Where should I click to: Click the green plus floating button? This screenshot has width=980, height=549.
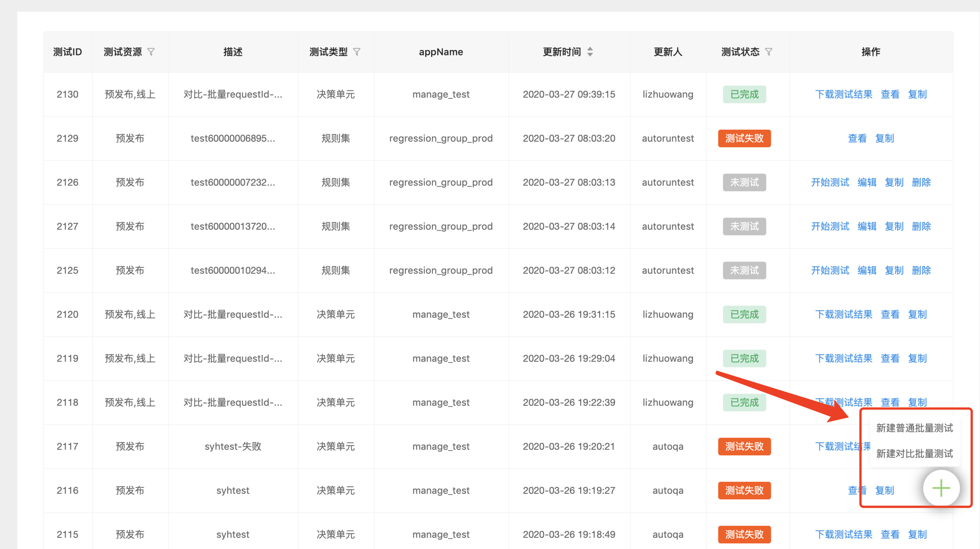point(941,488)
